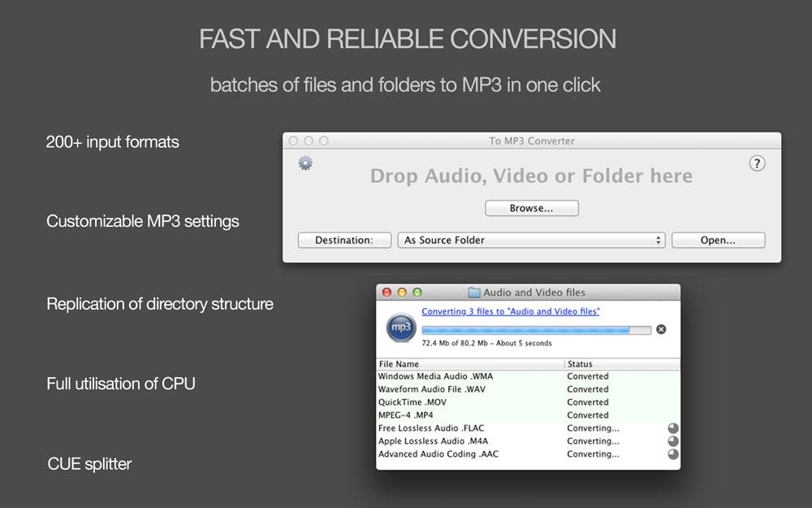Viewport: 812px width, 508px height.
Task: Cancel conversion with the X icon
Action: coord(661,329)
